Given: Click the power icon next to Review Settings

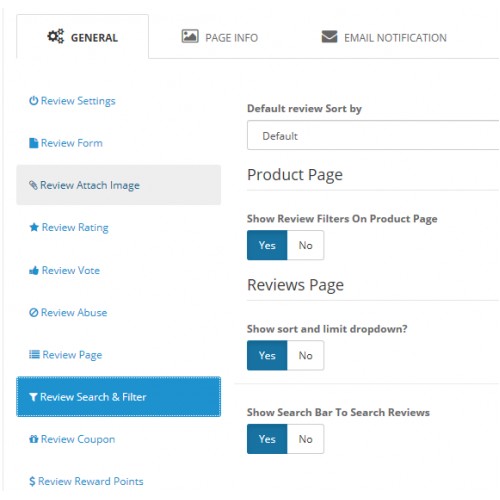Looking at the screenshot, I should pyautogui.click(x=33, y=100).
